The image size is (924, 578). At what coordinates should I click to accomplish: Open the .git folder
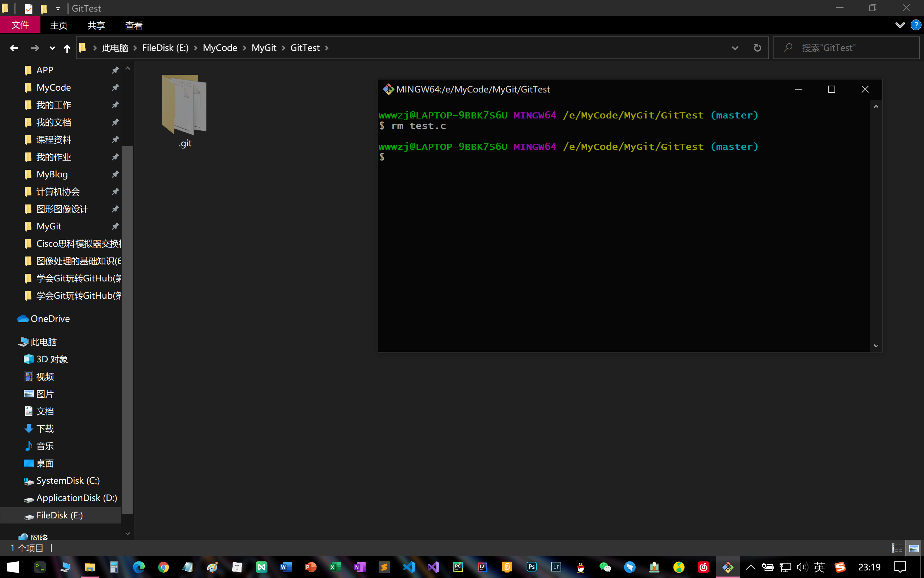point(185,111)
